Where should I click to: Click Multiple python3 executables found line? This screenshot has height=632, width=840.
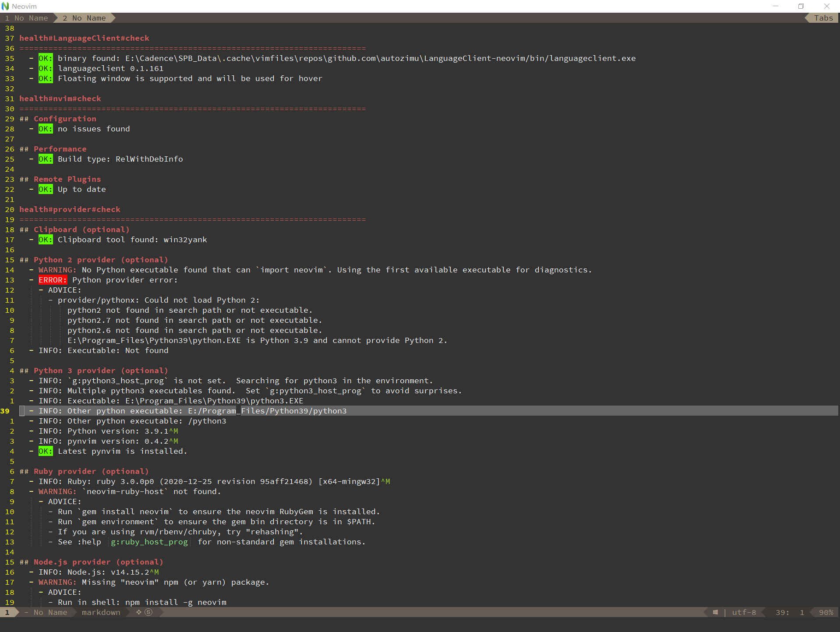click(x=245, y=391)
